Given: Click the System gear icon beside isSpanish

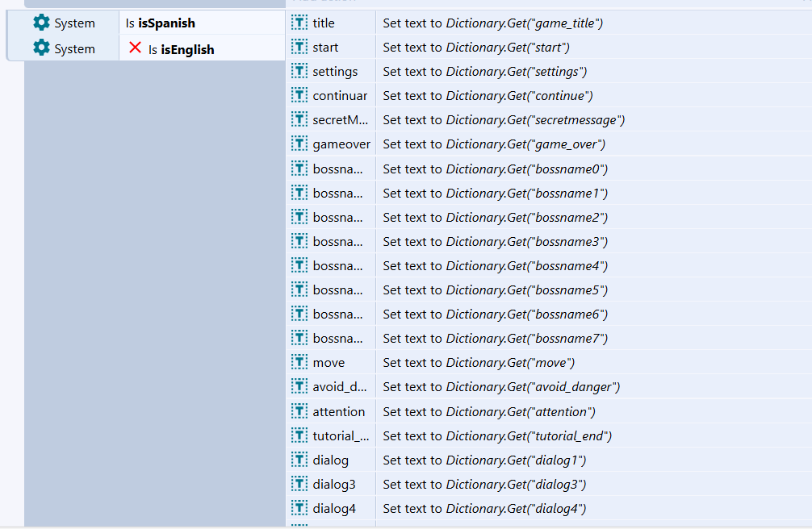Looking at the screenshot, I should click(x=41, y=23).
